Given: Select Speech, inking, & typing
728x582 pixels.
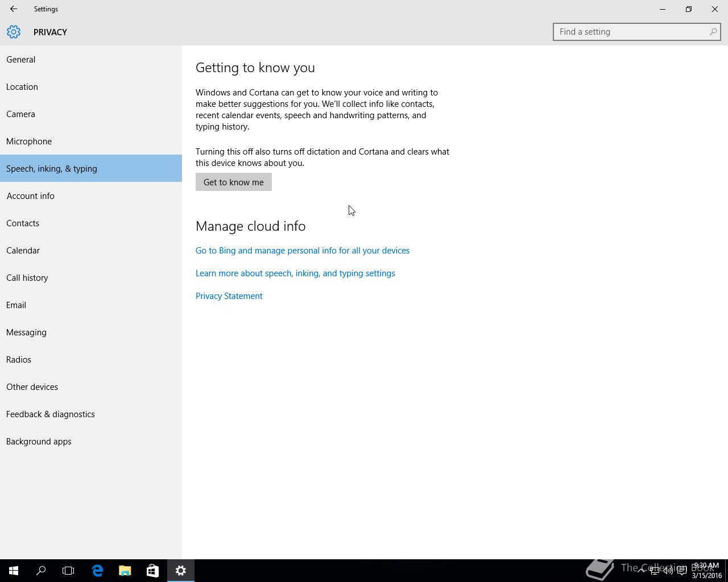Looking at the screenshot, I should click(x=91, y=168).
